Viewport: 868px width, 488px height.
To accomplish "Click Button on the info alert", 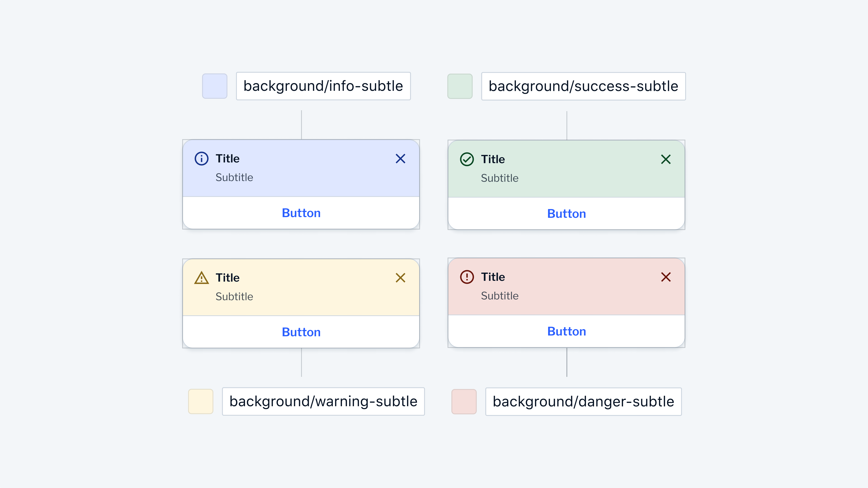I will tap(301, 213).
